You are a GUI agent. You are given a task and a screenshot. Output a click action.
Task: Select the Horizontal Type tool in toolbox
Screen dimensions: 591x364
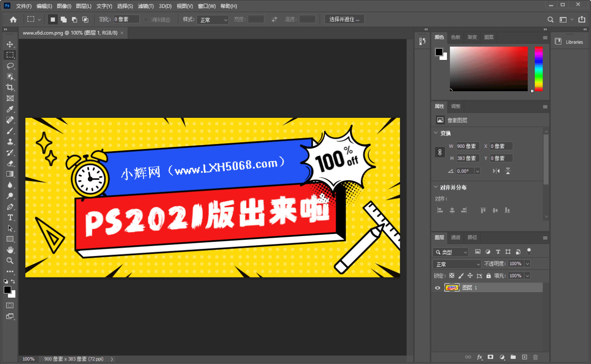[x=10, y=217]
